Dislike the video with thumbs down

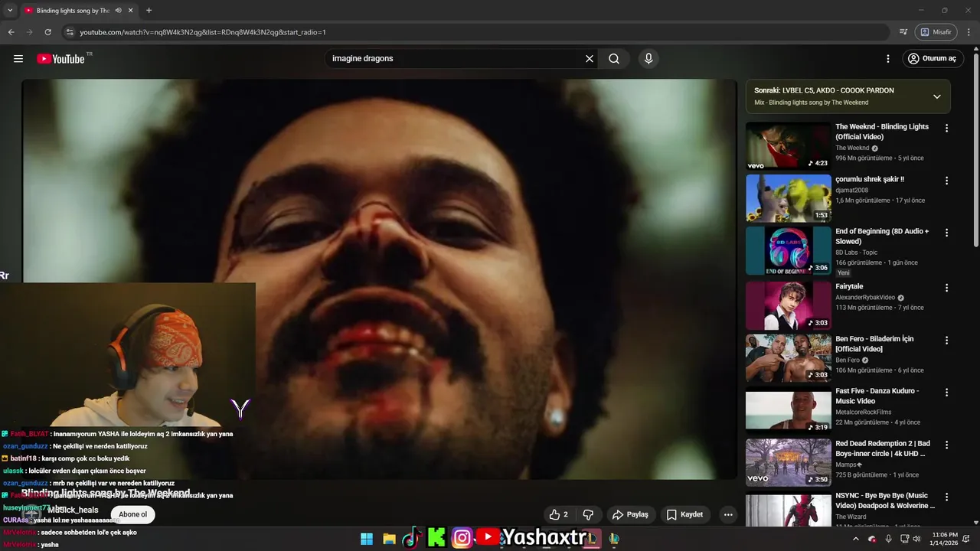[x=588, y=515]
